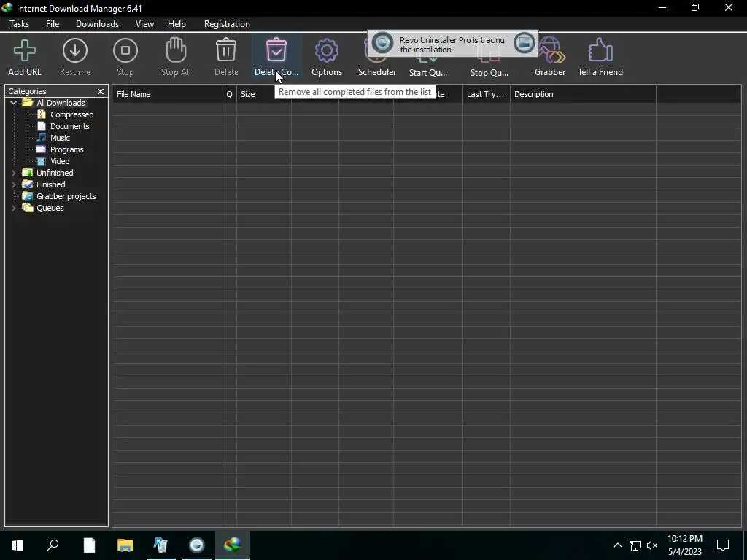747x560 pixels.
Task: Open the Windows Start menu
Action: 18,545
